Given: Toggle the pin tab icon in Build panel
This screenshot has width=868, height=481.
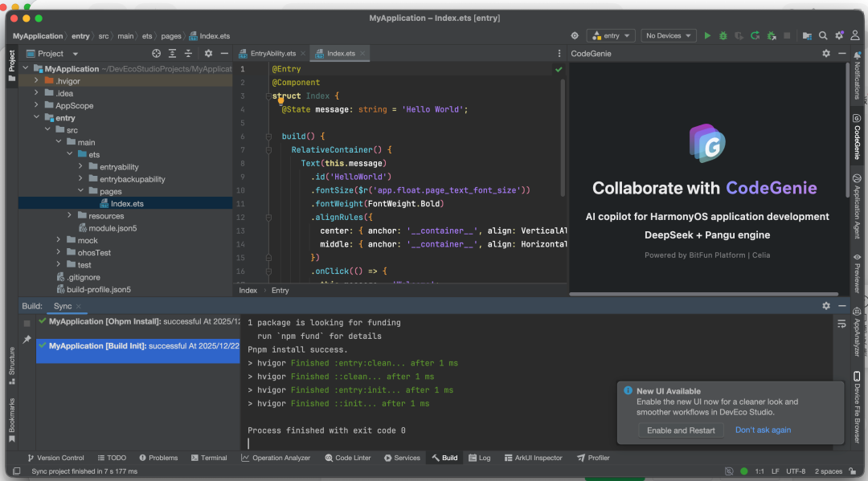Looking at the screenshot, I should pos(27,340).
